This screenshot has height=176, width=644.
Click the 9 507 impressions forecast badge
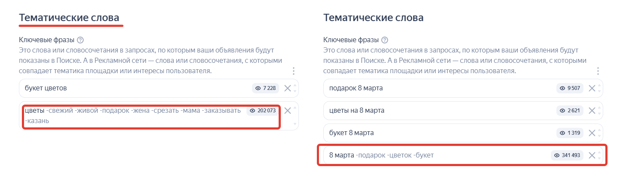coord(570,88)
